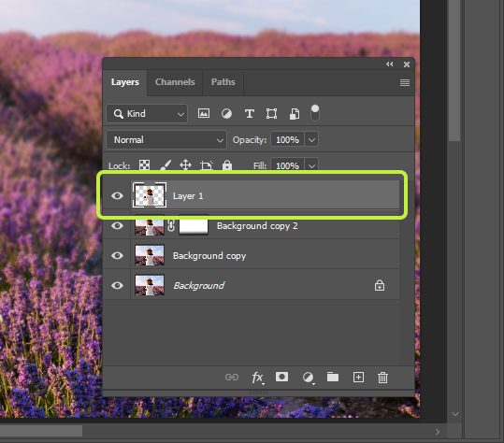Add a layer style with fx
This screenshot has width=504, height=443.
click(258, 378)
